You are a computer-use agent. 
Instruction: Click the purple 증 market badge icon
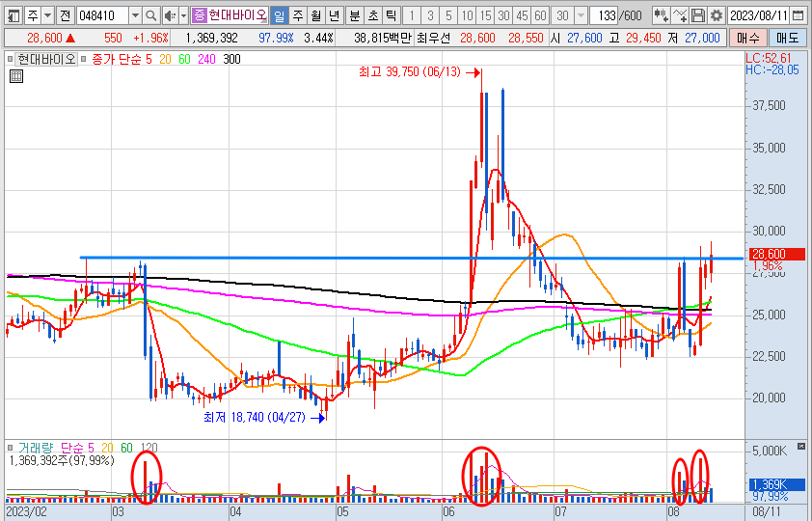(199, 15)
